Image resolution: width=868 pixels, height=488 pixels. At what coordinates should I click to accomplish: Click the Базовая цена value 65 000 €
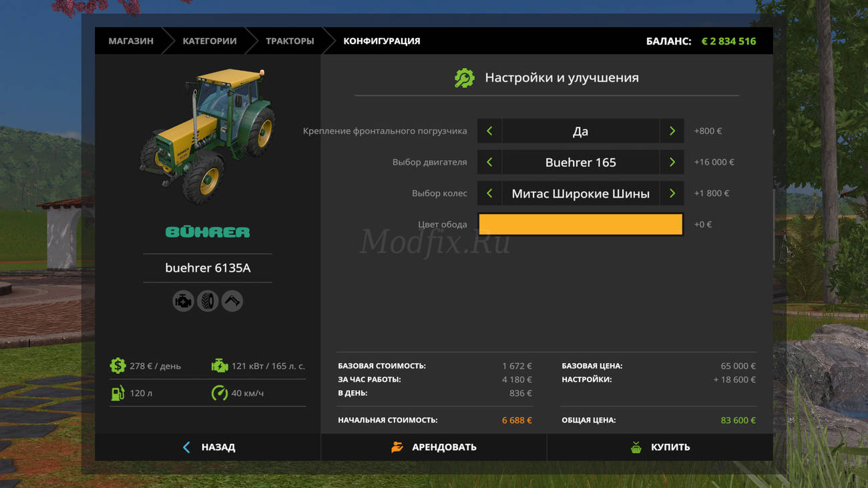click(x=738, y=366)
